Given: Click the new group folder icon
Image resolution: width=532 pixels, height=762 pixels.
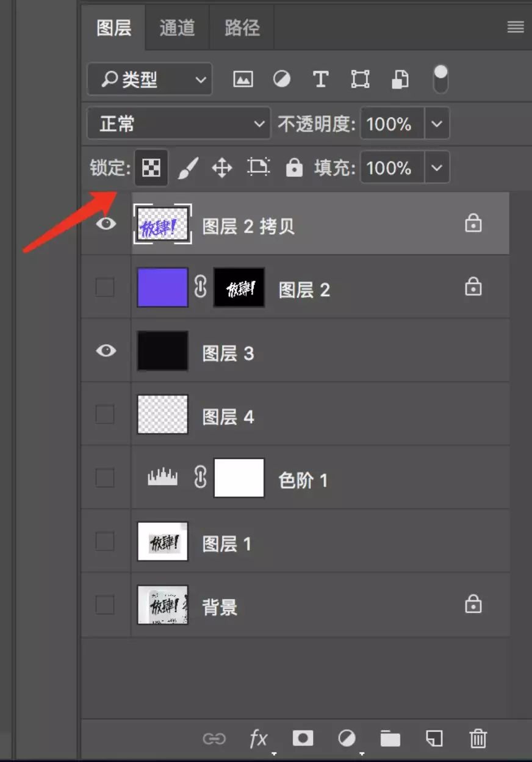Looking at the screenshot, I should coord(390,738).
